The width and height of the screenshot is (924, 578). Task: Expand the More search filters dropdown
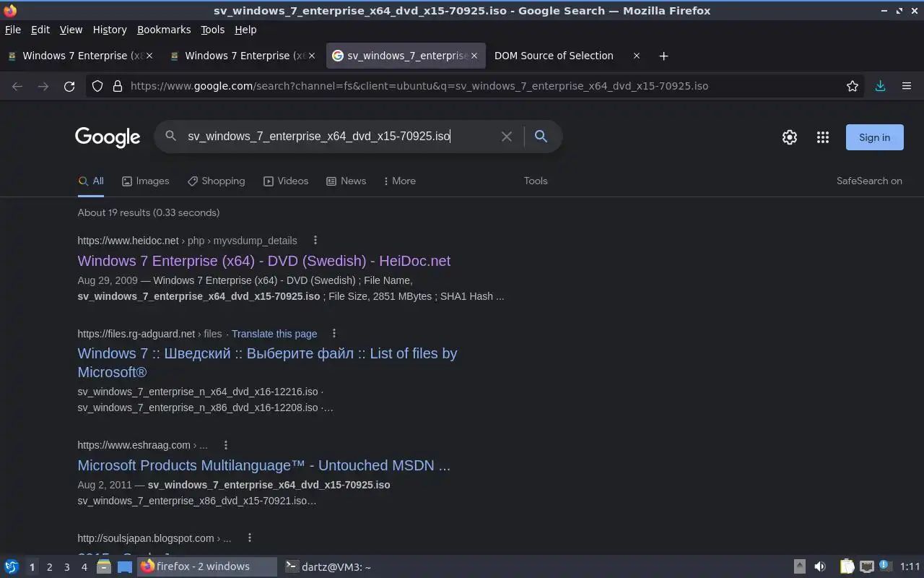coord(399,181)
